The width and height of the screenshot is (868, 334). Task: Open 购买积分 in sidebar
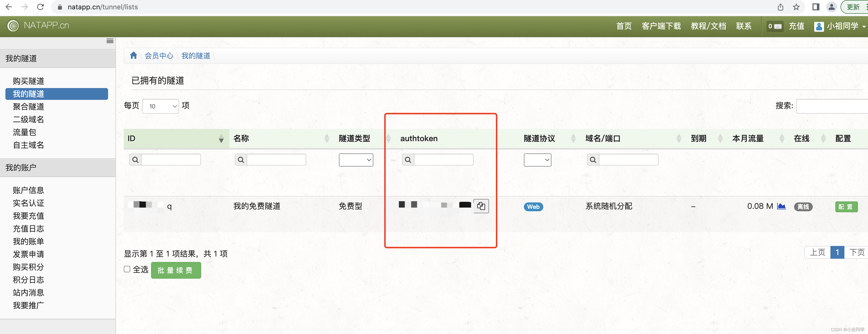pyautogui.click(x=29, y=267)
